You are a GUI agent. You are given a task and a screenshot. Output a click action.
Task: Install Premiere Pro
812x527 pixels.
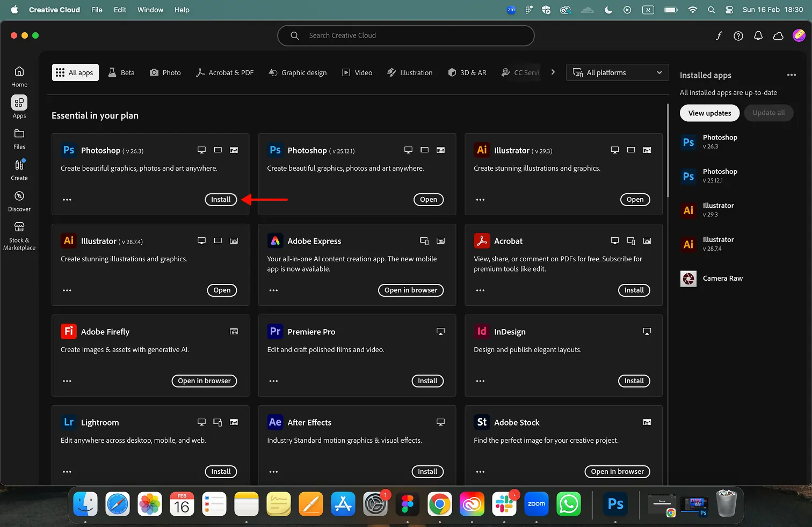click(427, 381)
